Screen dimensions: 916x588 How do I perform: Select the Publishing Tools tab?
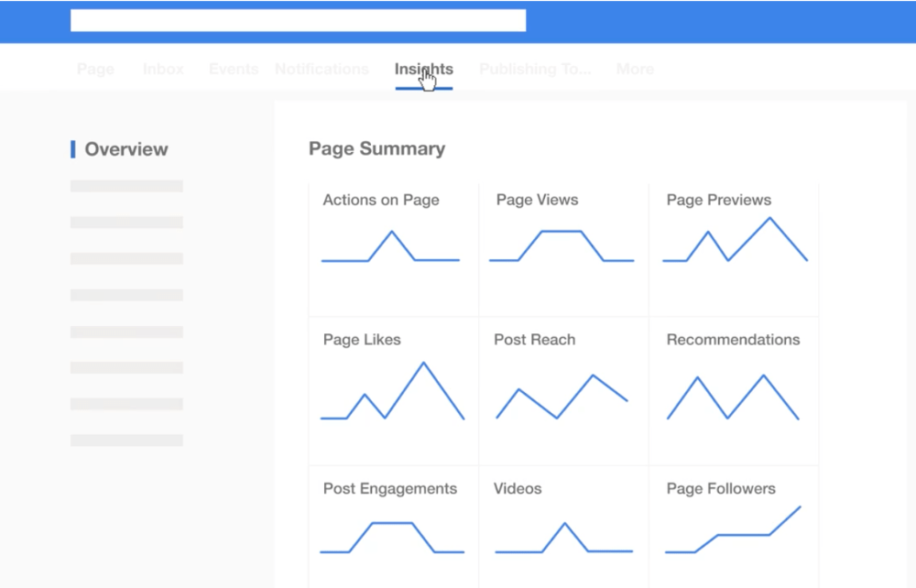pos(535,70)
